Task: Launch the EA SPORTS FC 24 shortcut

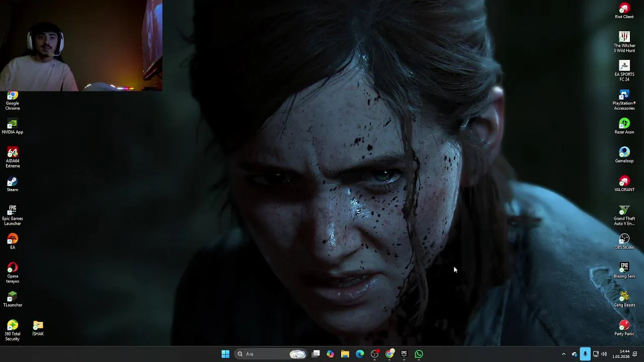Action: [624, 71]
